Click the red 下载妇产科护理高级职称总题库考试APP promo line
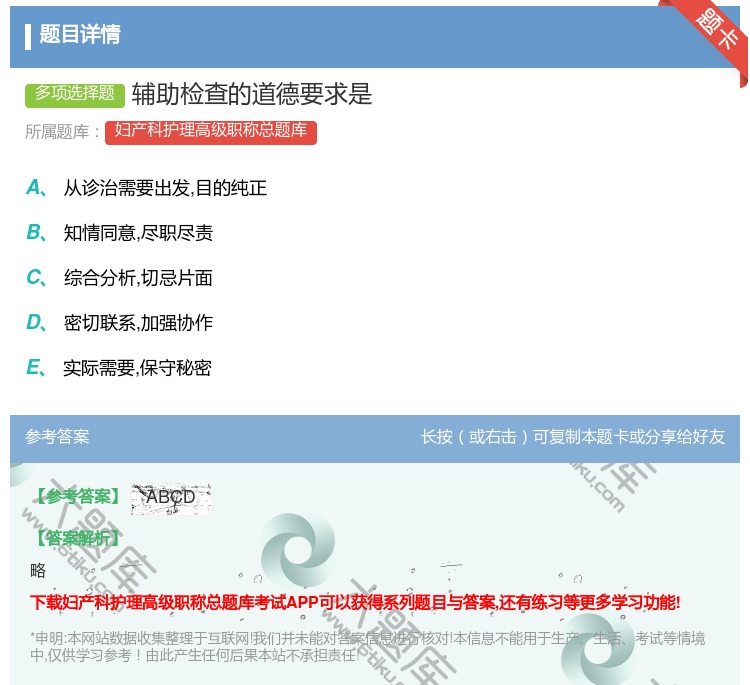This screenshot has width=750, height=685. point(355,602)
